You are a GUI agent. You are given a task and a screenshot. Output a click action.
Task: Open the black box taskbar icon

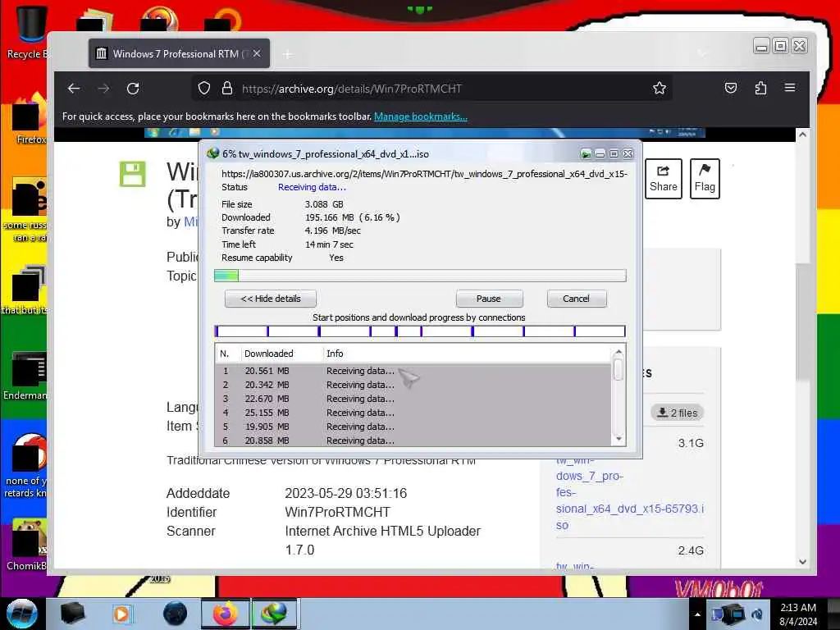click(72, 614)
